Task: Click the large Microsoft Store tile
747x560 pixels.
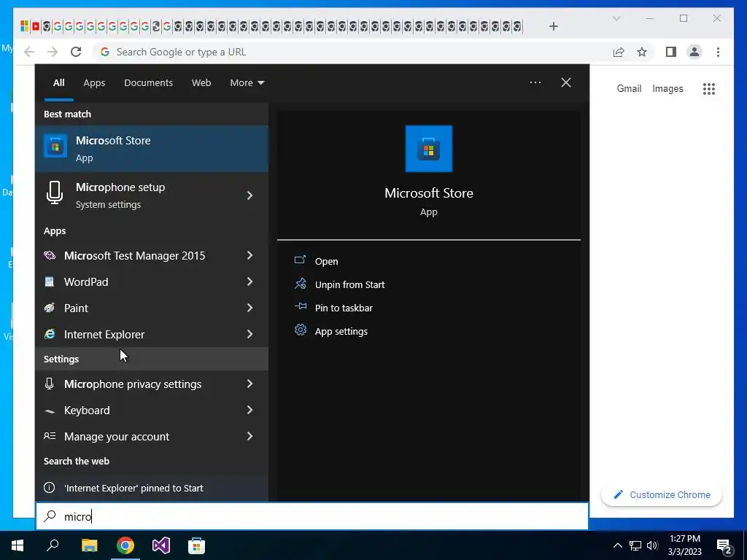Action: click(x=429, y=149)
